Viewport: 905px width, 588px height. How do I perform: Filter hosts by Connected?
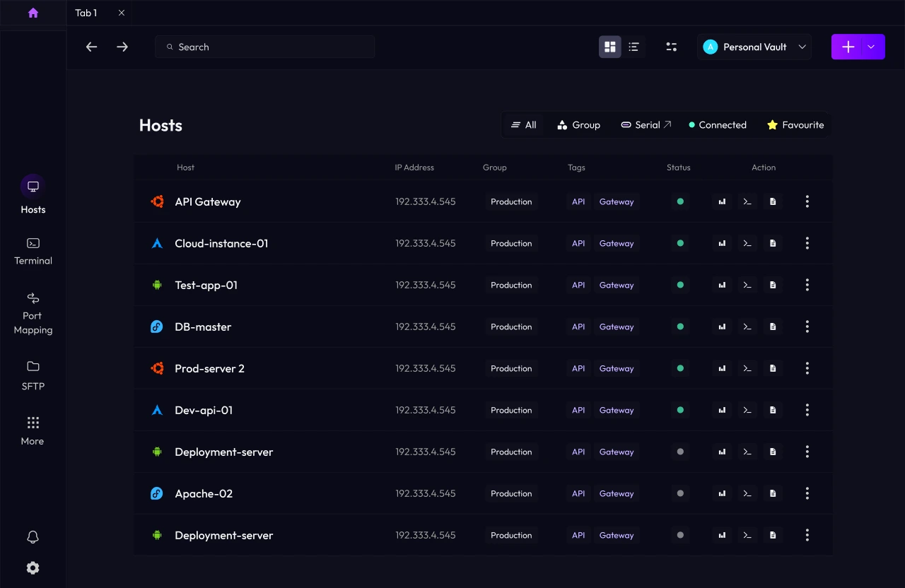718,125
